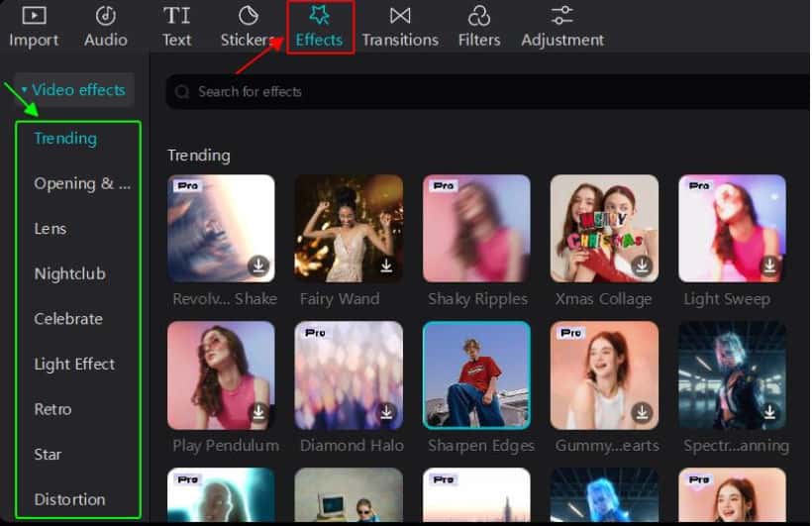Select the Sharpen Edges effect thumbnail
812x526 pixels.
click(476, 375)
